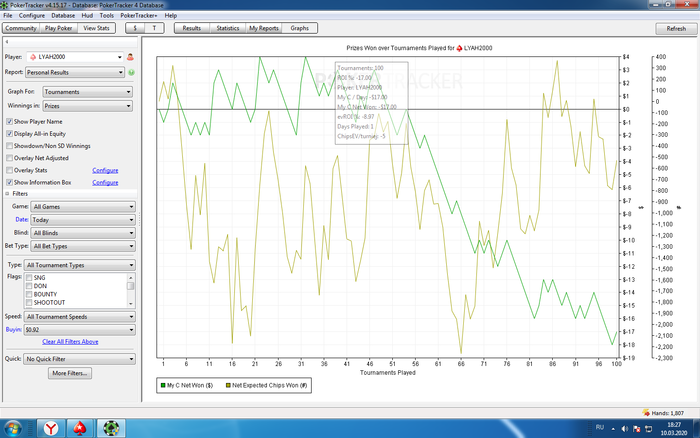Switch to PokerTracker taskbar icon
This screenshot has width=700, height=438.
(111, 429)
